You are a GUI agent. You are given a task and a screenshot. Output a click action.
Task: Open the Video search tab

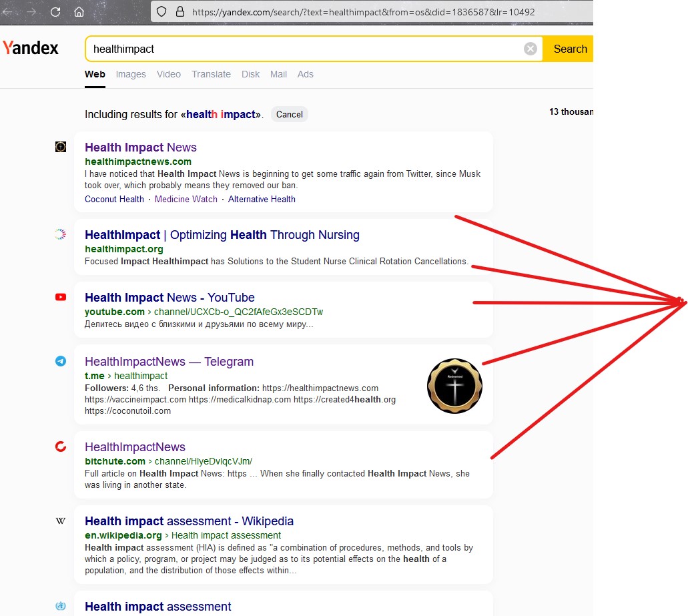point(169,74)
